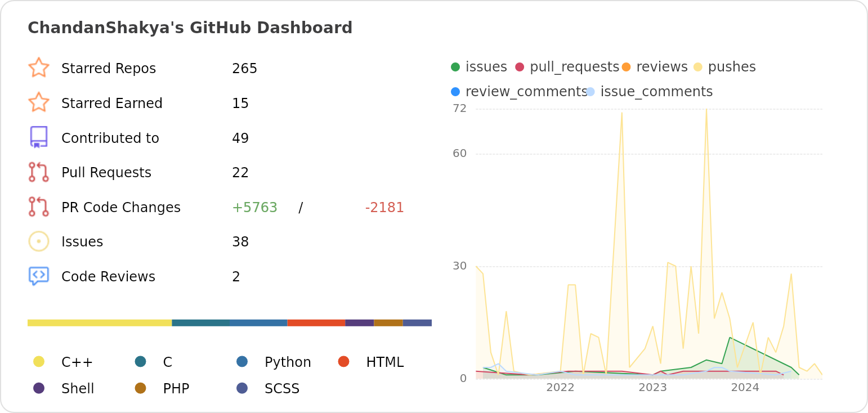Click the yellow C++ segment of language bar

[x=100, y=323]
